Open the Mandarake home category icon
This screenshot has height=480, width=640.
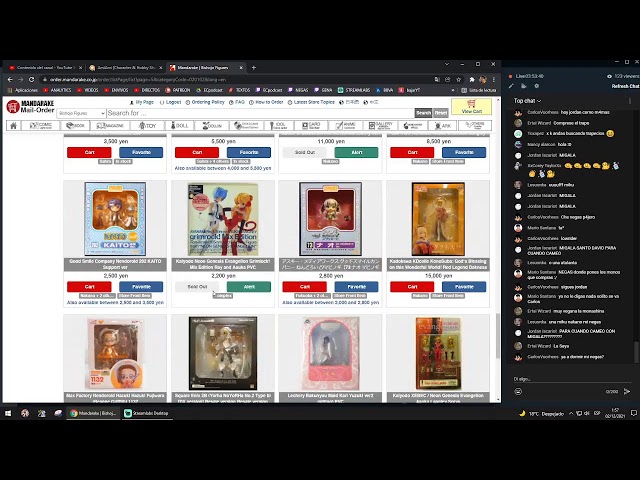click(13, 126)
